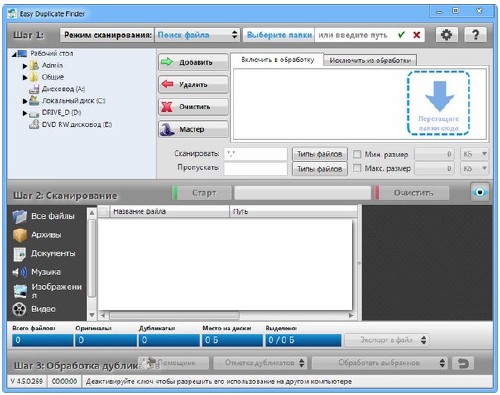Select Дисковод (A:) drive
The width and height of the screenshot is (500, 395).
[x=57, y=89]
